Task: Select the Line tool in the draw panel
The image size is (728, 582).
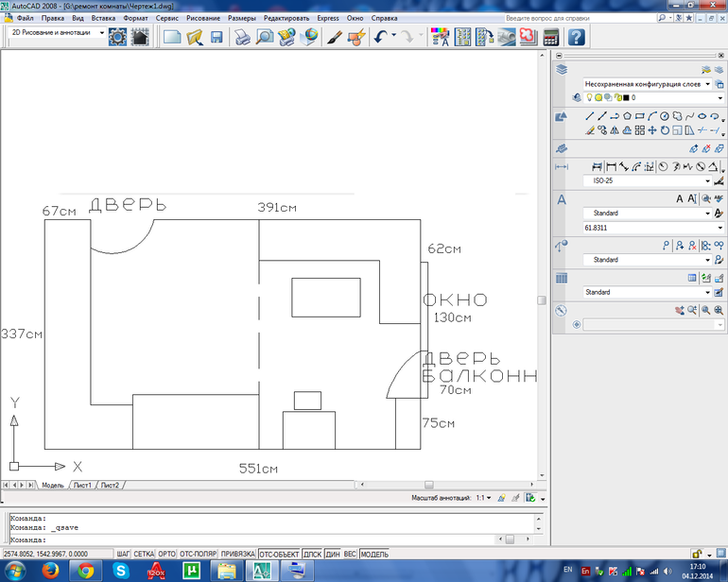Action: 590,116
